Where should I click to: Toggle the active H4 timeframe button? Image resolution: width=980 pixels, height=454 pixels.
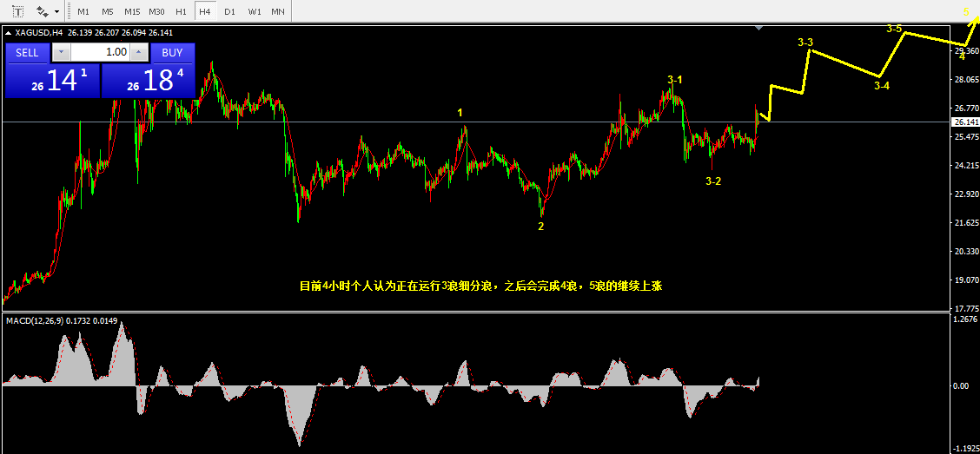pyautogui.click(x=204, y=11)
